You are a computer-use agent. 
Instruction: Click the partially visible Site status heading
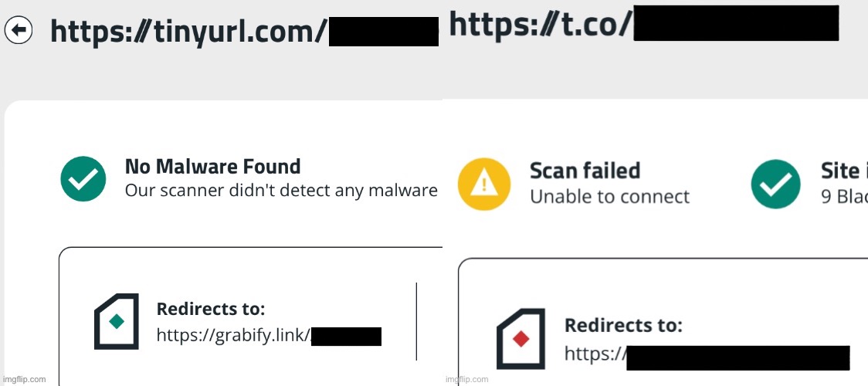(x=843, y=171)
